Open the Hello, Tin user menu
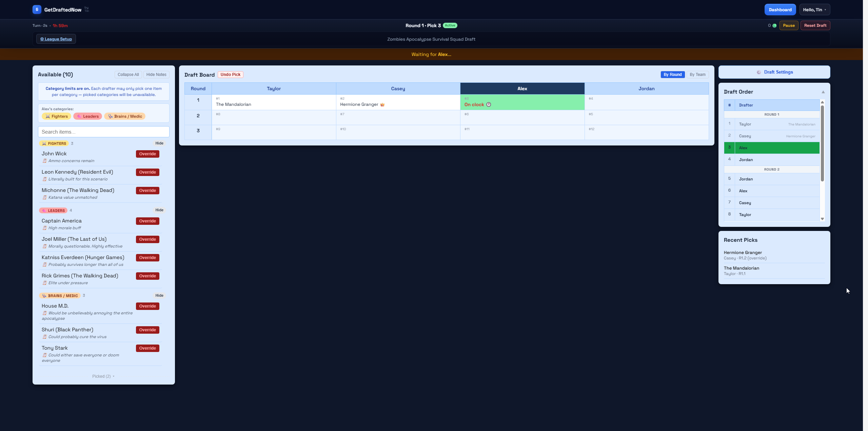Viewport: 868px width, 431px height. click(x=814, y=9)
